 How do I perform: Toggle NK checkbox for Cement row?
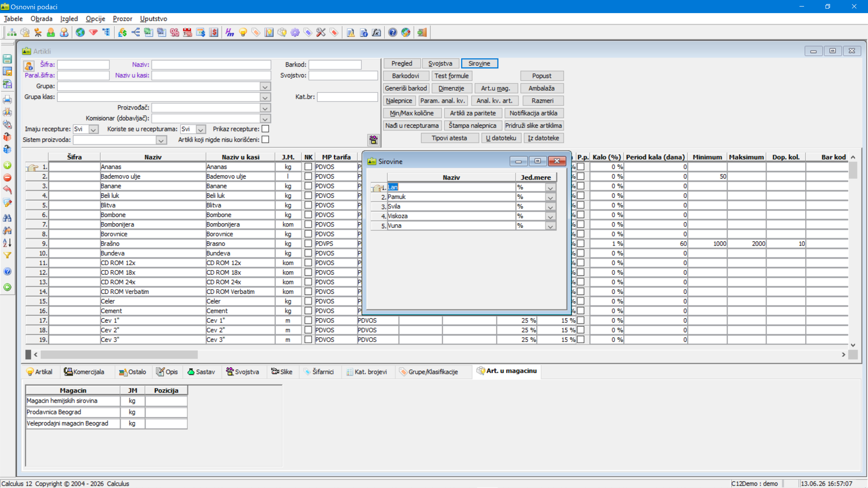point(308,310)
